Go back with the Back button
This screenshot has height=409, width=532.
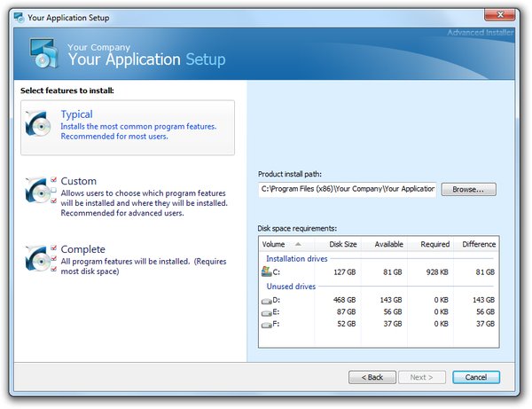[x=372, y=377]
